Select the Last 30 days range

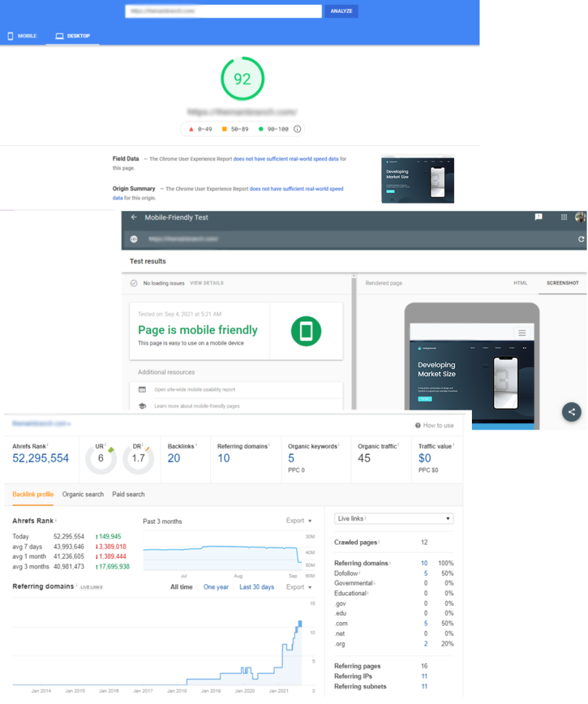coord(256,587)
